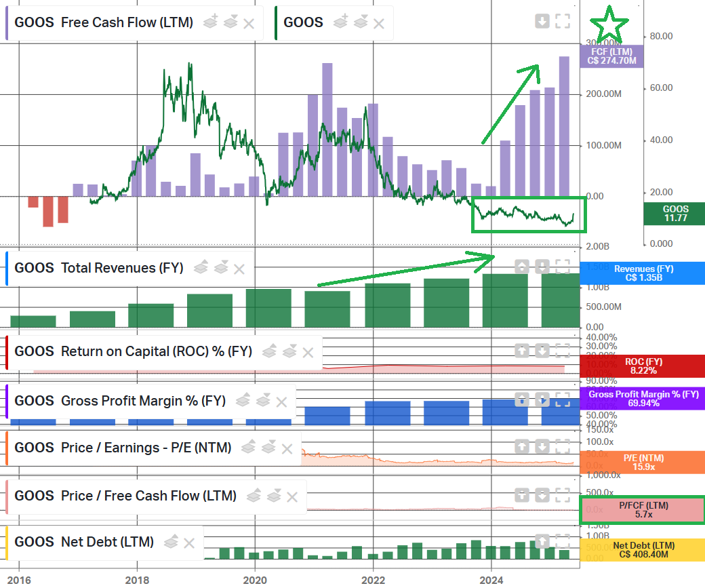
Task: Select the Gross Profit Margin % (FY) legend label
Action: pos(120,400)
